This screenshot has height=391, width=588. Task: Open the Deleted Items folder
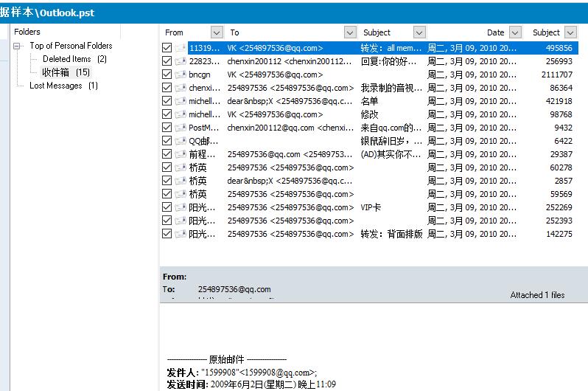click(x=74, y=59)
